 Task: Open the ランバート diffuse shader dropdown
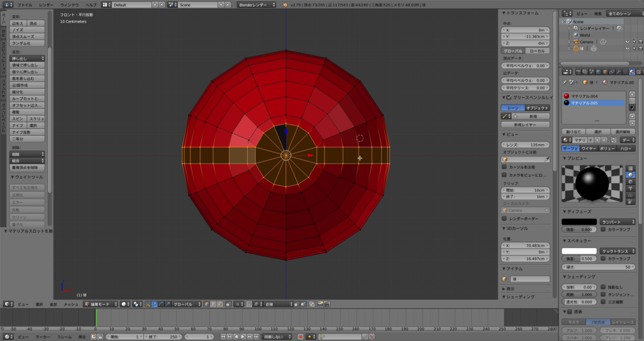coord(618,221)
